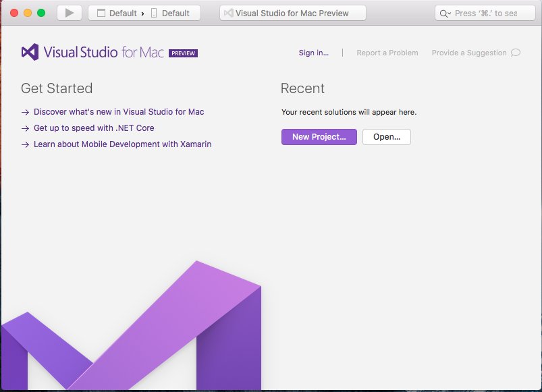Click the Recent heading

[302, 88]
